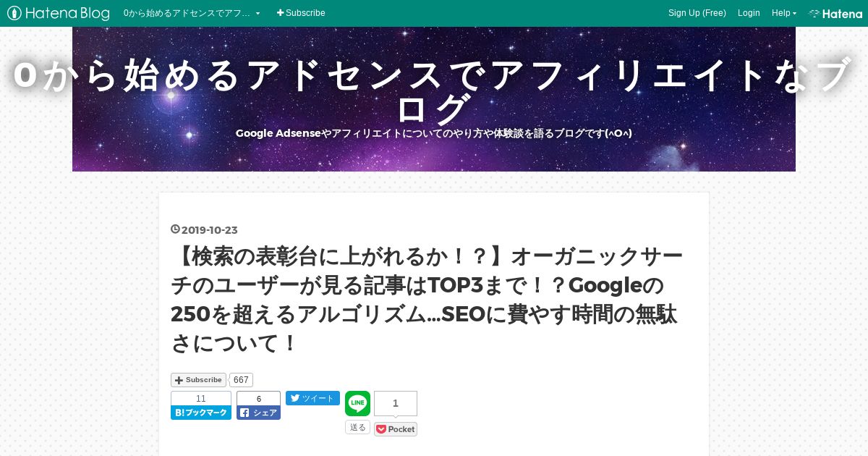Click the LINE 送る button
868x456 pixels.
(x=357, y=427)
